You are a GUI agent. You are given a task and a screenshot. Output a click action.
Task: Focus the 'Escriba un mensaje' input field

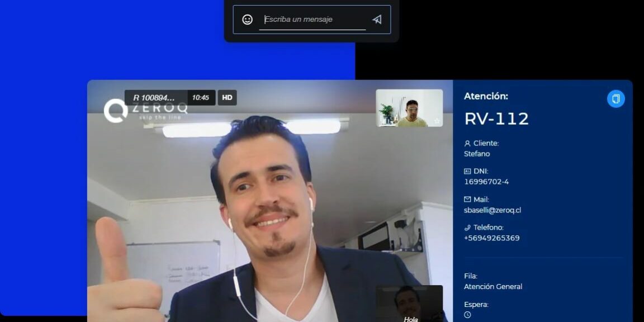313,20
